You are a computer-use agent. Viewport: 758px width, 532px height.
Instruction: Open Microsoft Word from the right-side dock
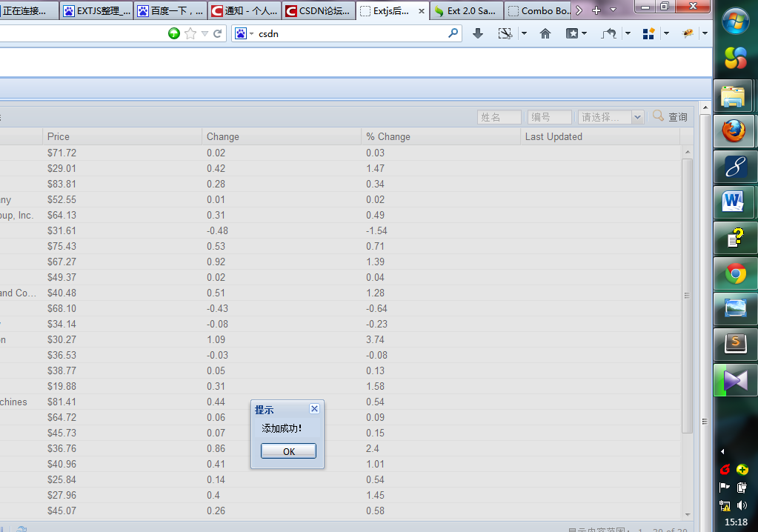[734, 202]
